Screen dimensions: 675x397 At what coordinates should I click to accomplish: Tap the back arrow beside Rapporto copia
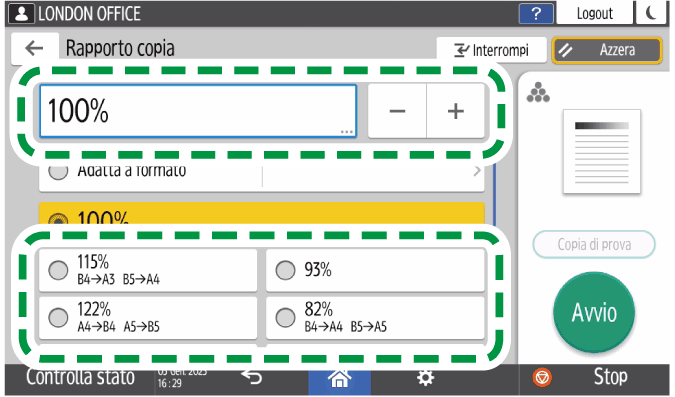coord(34,48)
